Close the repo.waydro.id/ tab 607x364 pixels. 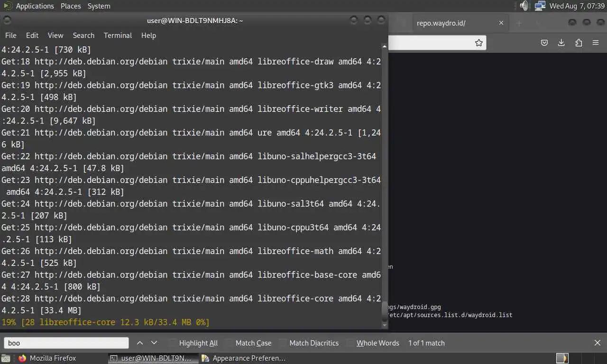point(501,23)
